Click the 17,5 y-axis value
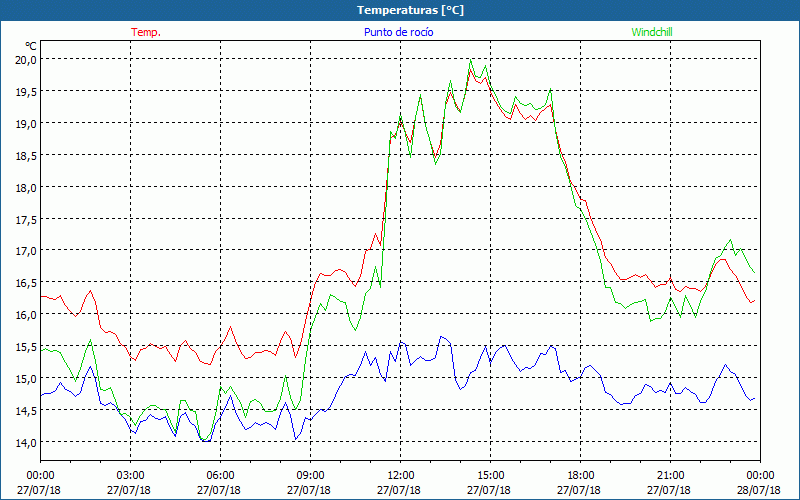 click(x=26, y=219)
